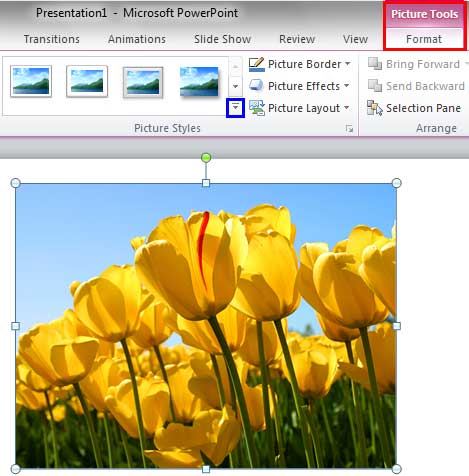Viewport: 469px width, 476px height.
Task: Click the Picture Layout icon
Action: pyautogui.click(x=257, y=108)
